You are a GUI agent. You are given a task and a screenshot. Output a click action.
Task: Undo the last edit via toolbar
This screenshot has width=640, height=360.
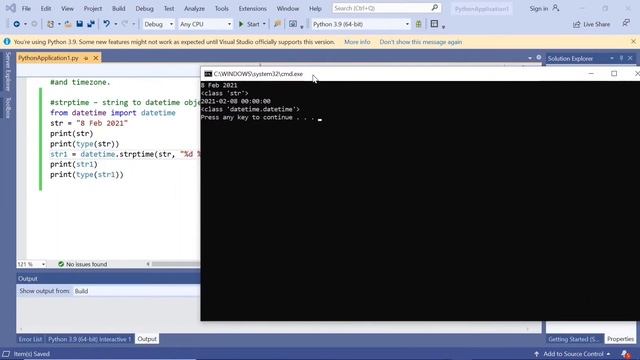107,24
